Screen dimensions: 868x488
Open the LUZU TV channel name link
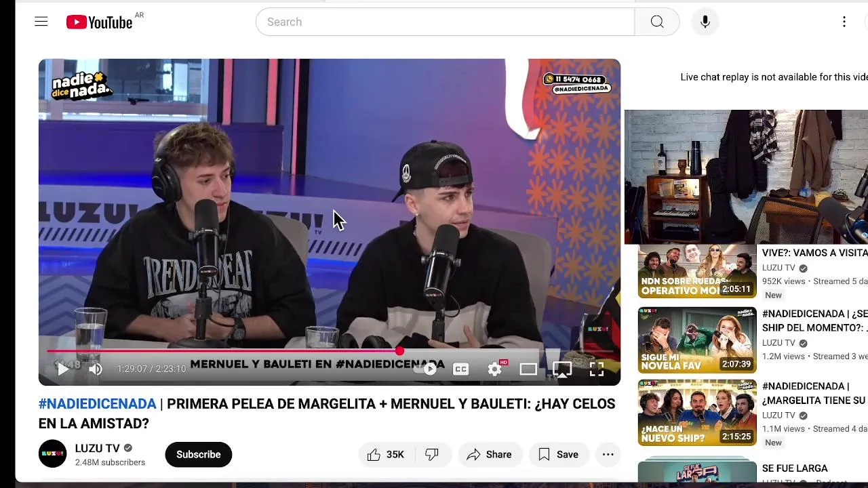click(98, 448)
